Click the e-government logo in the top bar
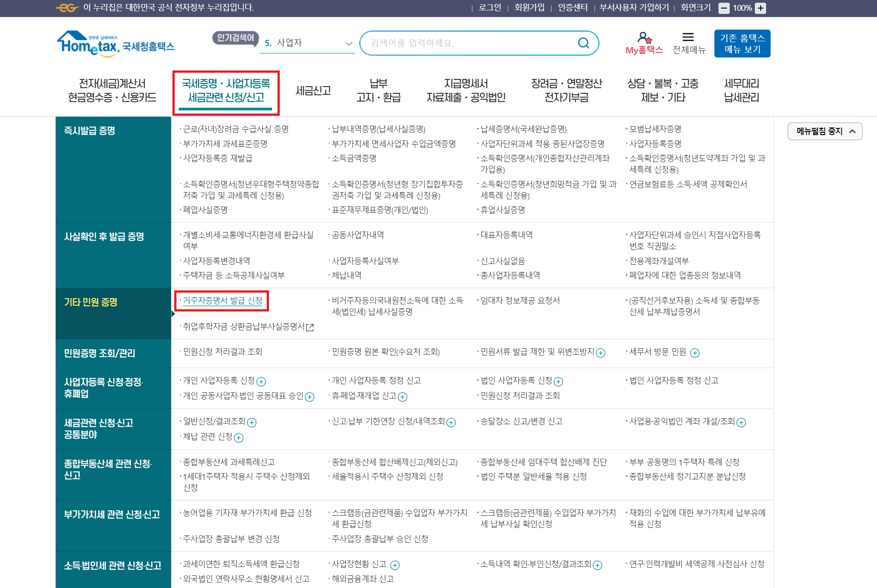 (x=67, y=8)
